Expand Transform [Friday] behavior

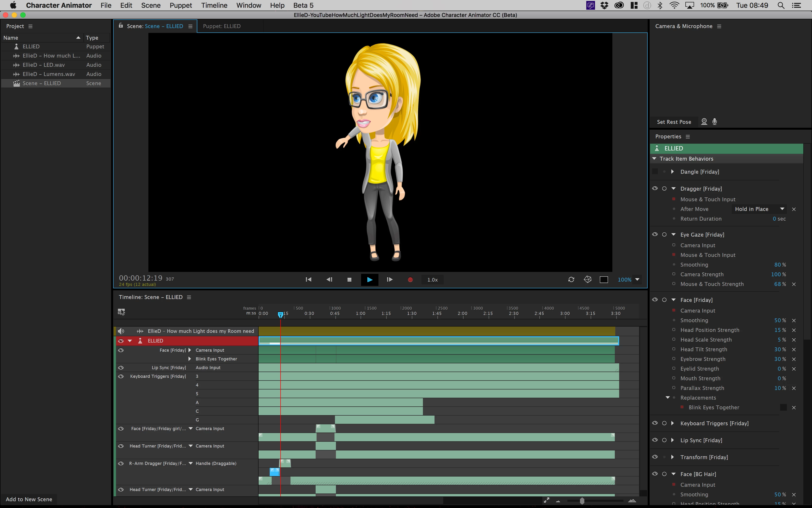tap(672, 457)
